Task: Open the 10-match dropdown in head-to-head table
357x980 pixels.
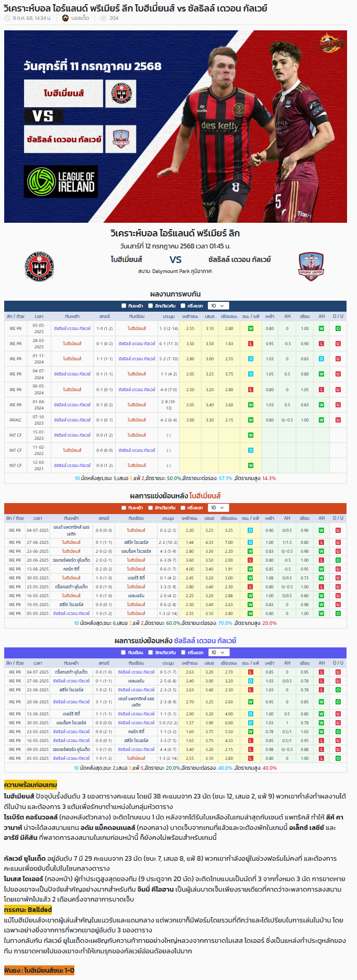Action: tap(218, 306)
